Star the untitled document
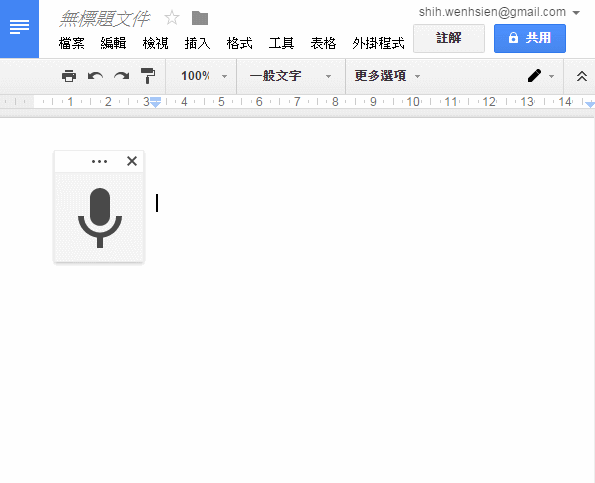Image resolution: width=595 pixels, height=483 pixels. point(172,18)
